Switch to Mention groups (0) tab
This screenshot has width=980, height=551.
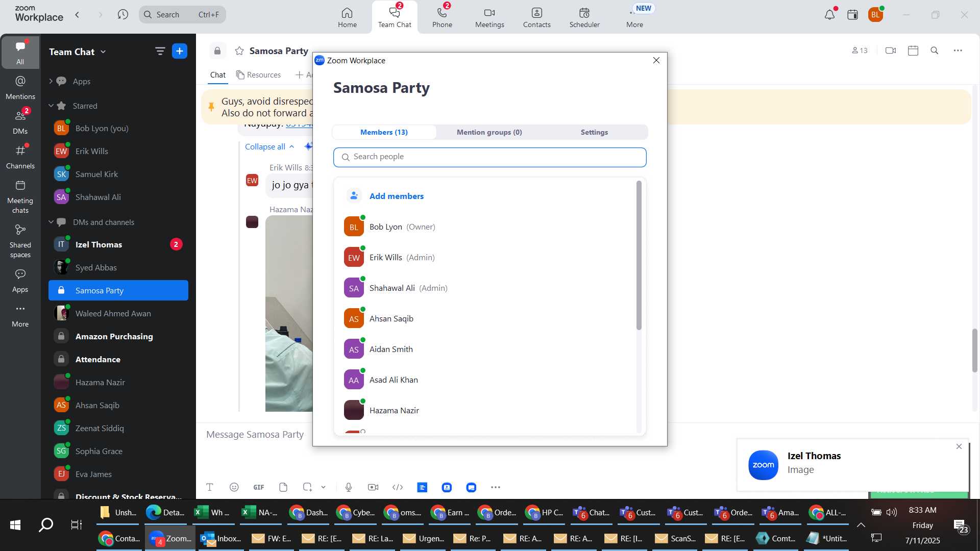489,132
